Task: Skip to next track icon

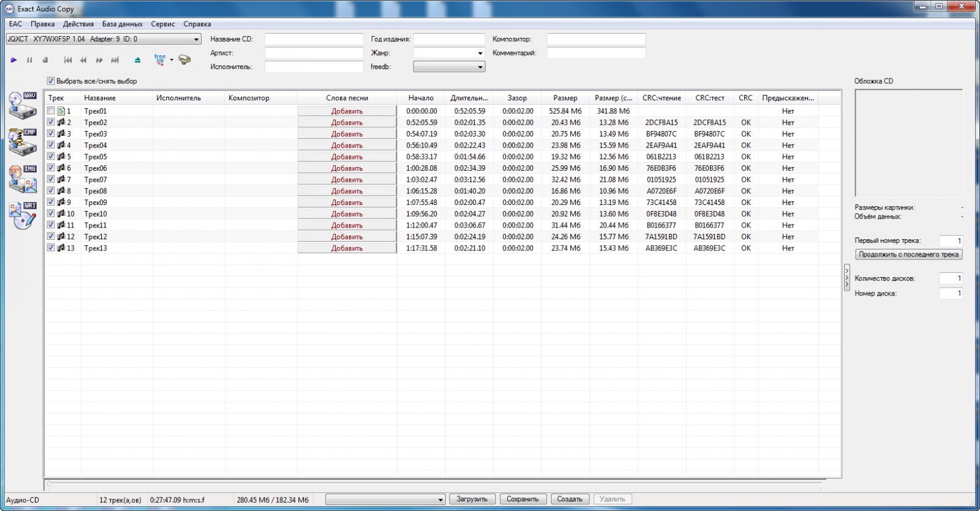Action: 115,60
